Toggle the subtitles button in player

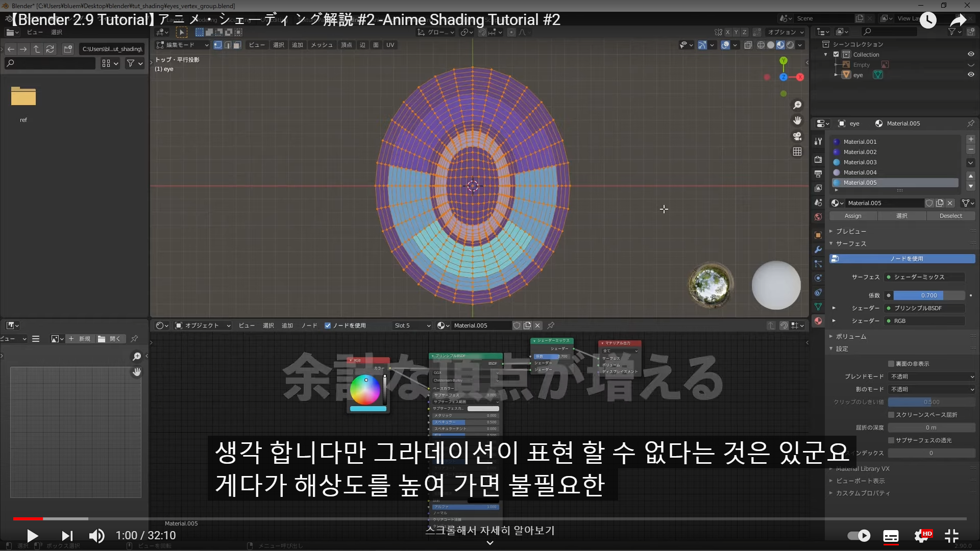tap(891, 536)
